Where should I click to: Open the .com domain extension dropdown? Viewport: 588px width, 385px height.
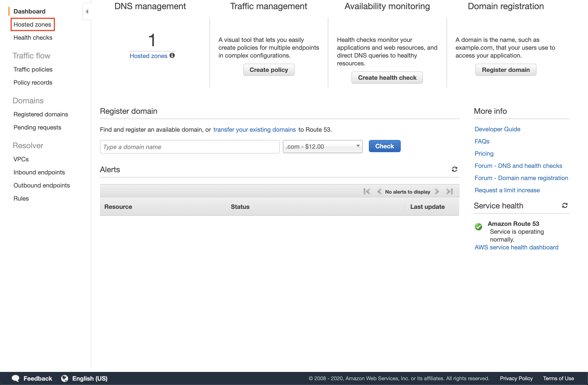322,147
